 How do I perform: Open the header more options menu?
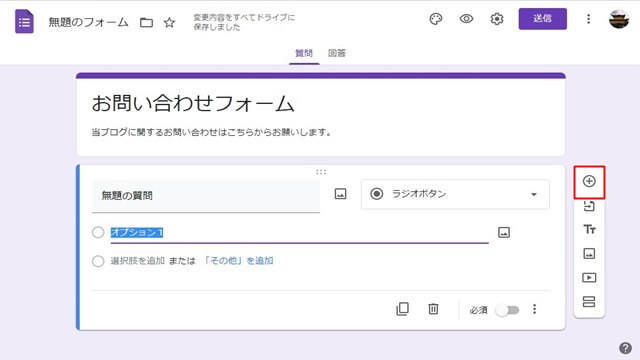(588, 19)
